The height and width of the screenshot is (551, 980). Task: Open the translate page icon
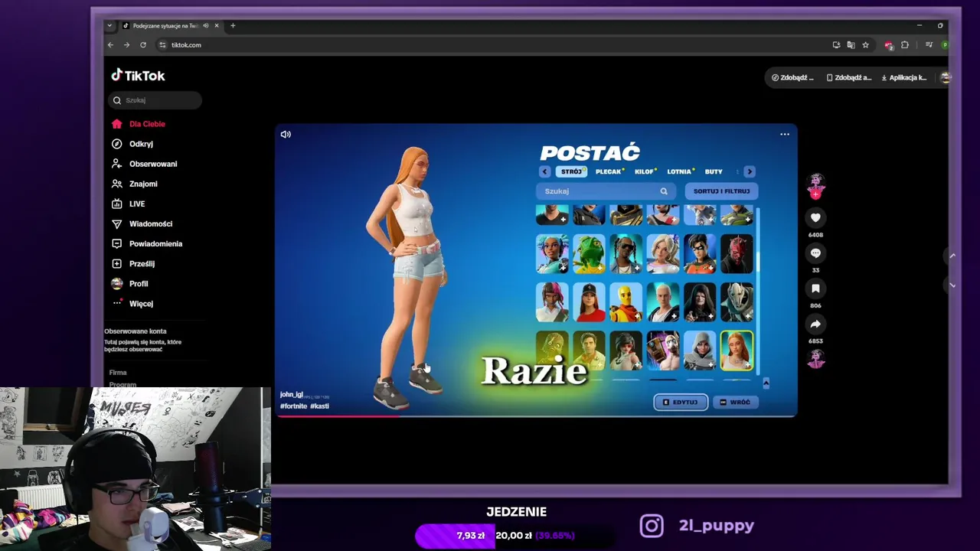click(x=851, y=45)
